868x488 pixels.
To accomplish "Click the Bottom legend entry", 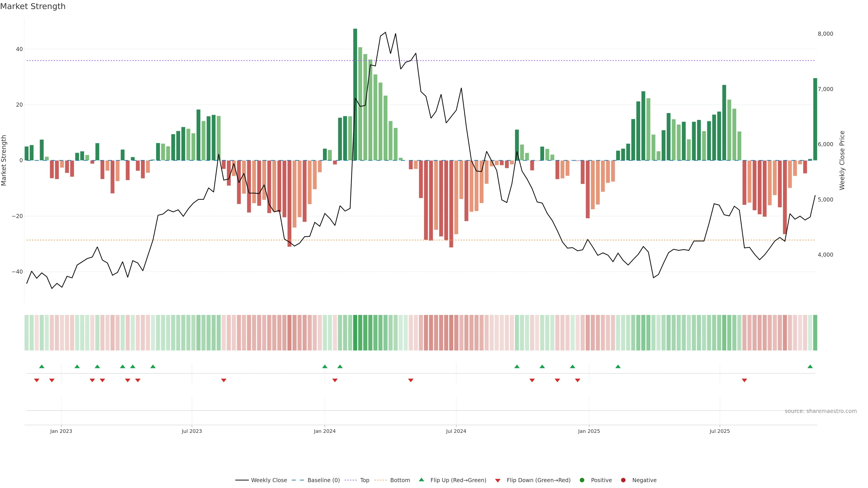I will (400, 480).
